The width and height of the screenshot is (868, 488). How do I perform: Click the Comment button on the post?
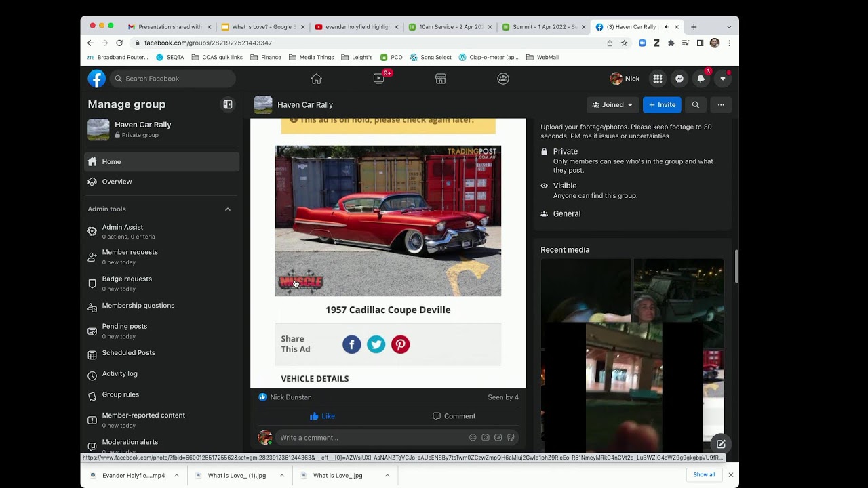tap(454, 416)
